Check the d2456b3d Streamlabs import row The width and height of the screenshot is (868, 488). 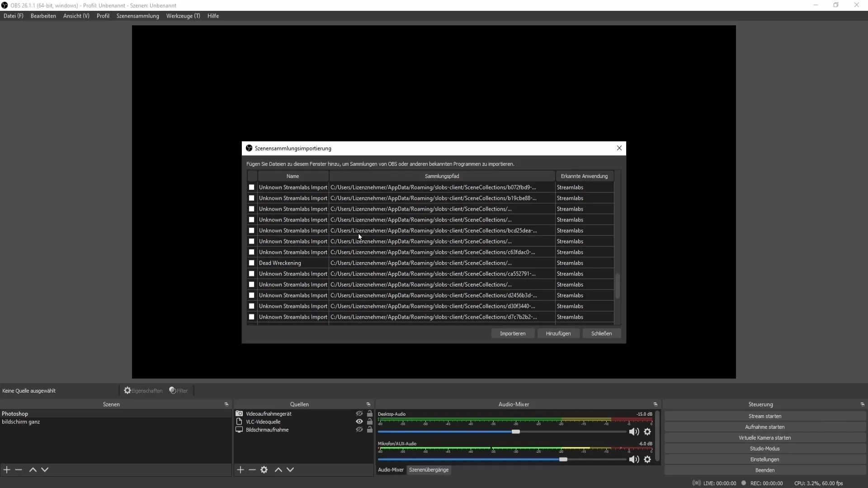tap(252, 296)
